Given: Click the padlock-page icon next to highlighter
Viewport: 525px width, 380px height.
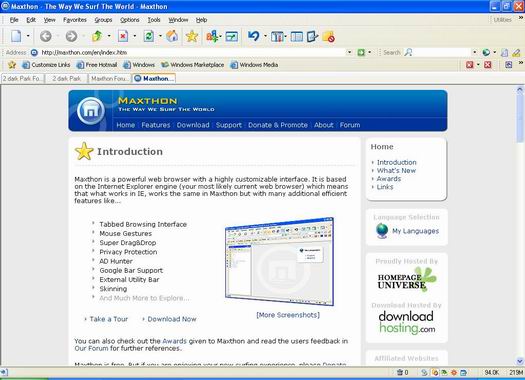Looking at the screenshot, I should [x=504, y=52].
